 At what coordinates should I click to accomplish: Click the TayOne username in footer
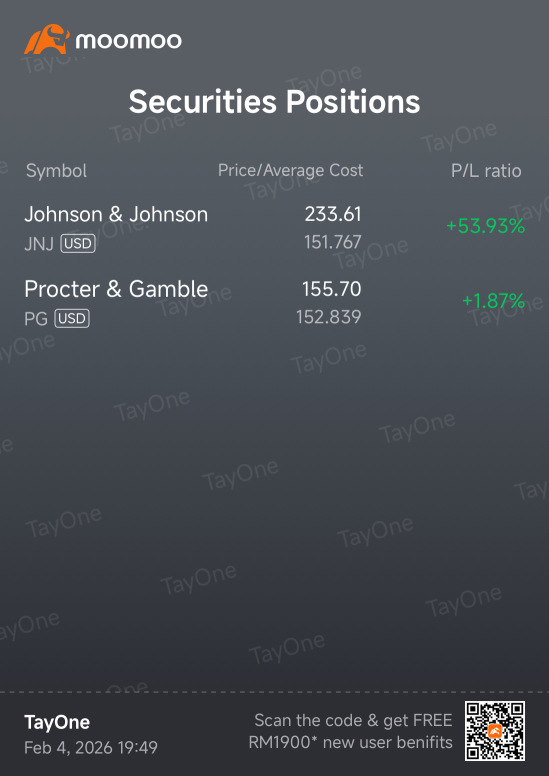coord(57,723)
